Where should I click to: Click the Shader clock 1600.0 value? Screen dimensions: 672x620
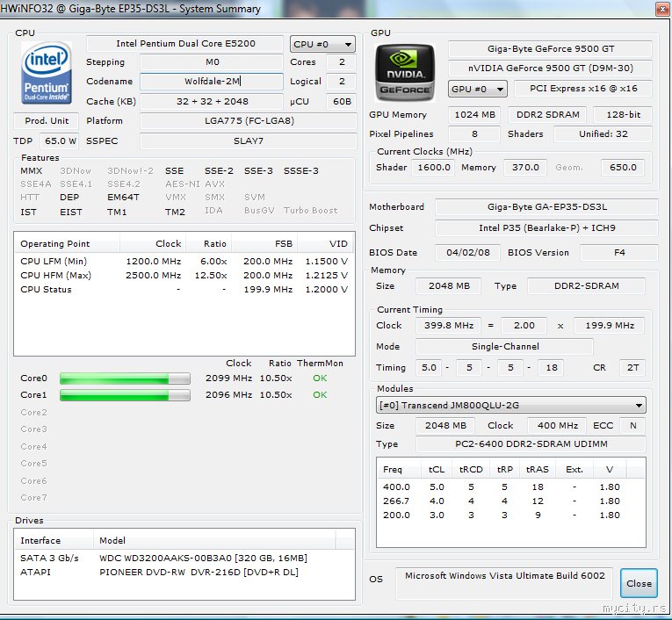[433, 168]
